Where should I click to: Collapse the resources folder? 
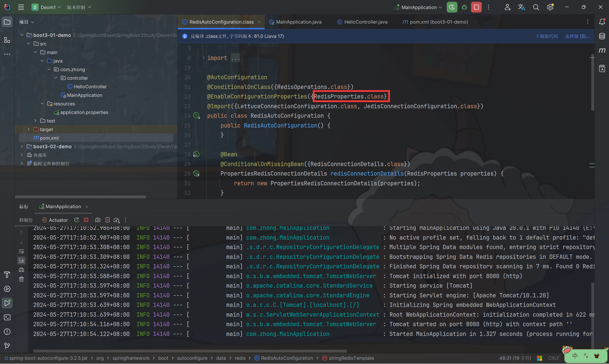tap(42, 103)
